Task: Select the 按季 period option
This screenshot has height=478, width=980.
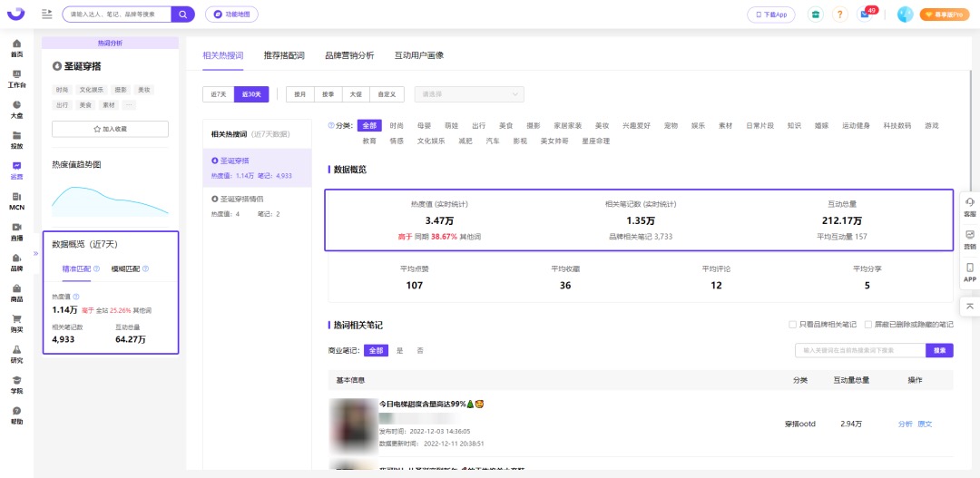Action: 328,94
